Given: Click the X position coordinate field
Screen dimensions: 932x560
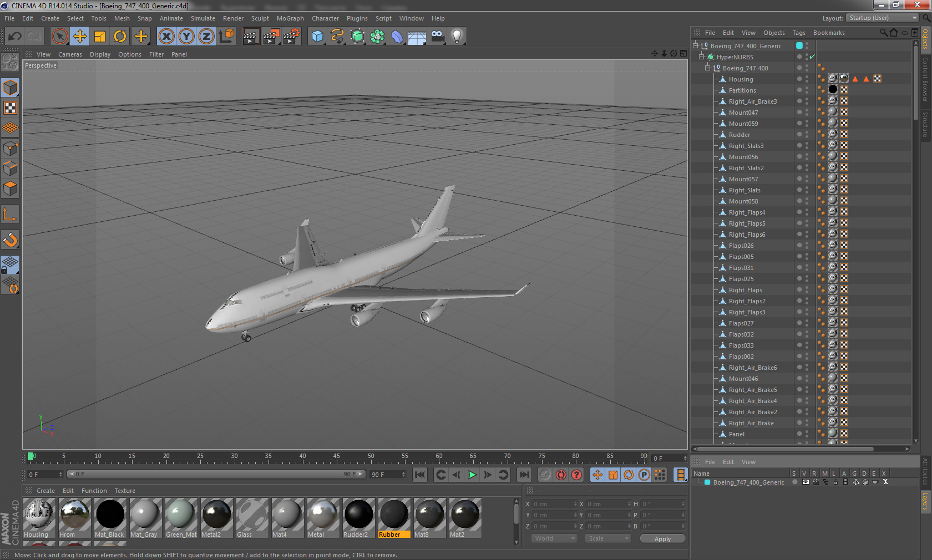Looking at the screenshot, I should (x=555, y=504).
